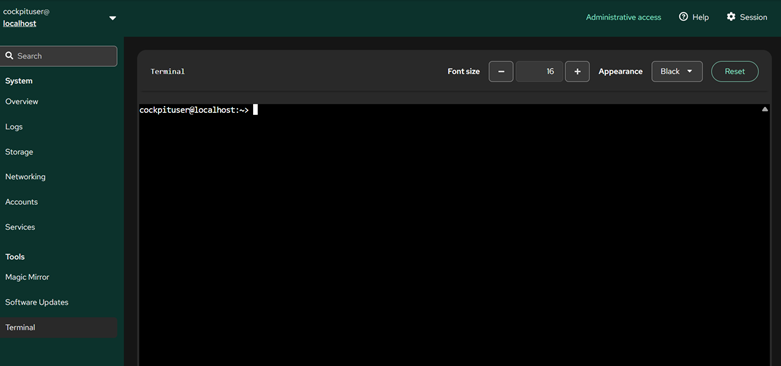Screen dimensions: 781x366
Task: Open Software Updates
Action: click(37, 302)
